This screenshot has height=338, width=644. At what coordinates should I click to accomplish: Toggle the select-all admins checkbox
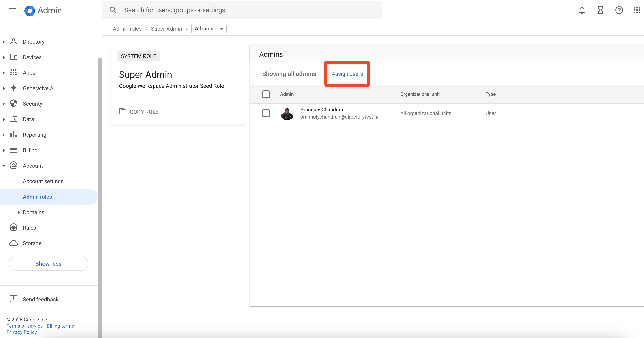point(266,94)
